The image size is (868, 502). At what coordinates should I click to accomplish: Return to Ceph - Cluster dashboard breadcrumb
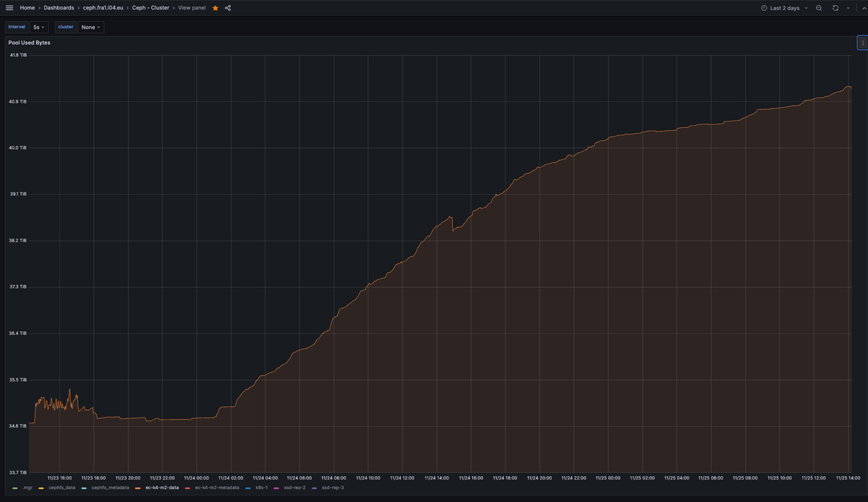click(x=150, y=8)
